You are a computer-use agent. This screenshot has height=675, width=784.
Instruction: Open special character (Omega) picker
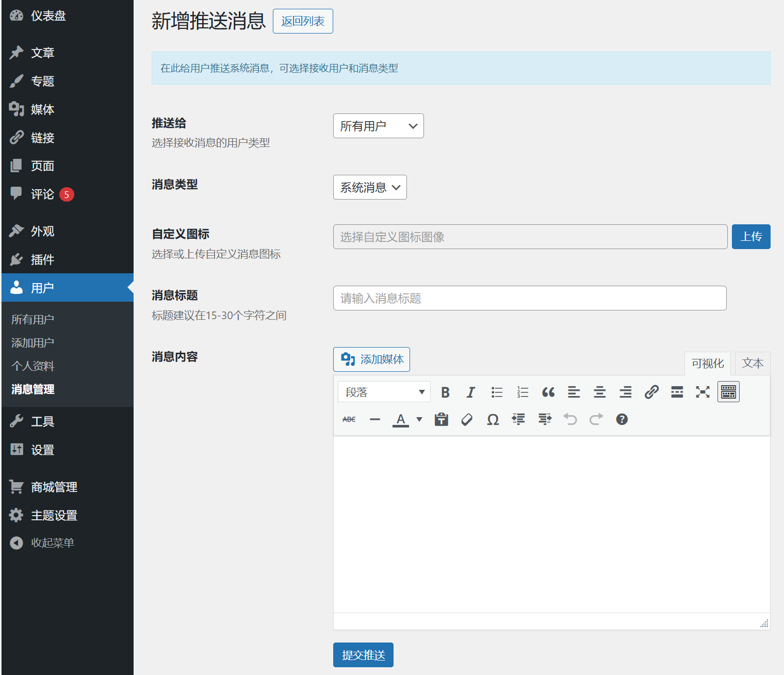click(493, 419)
